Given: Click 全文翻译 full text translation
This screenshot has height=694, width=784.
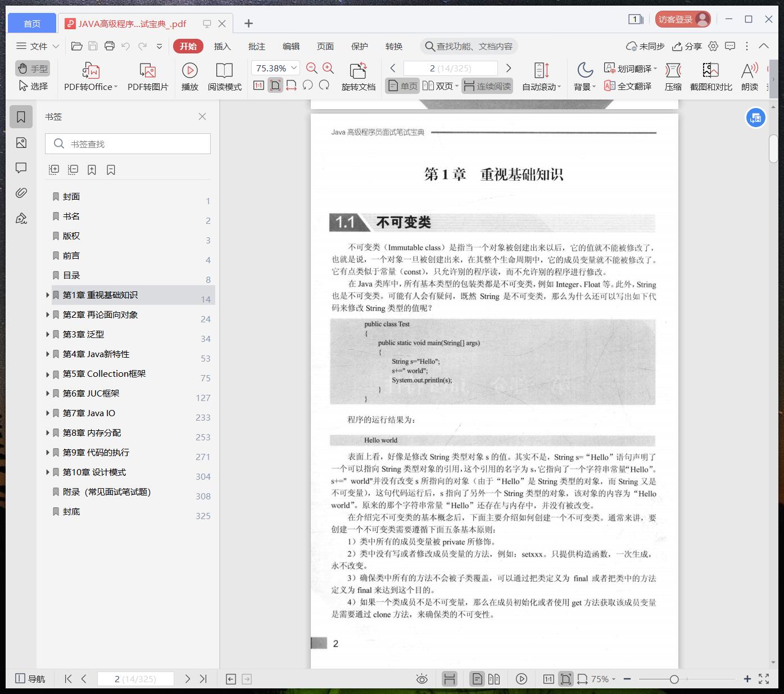Looking at the screenshot, I should coord(628,86).
